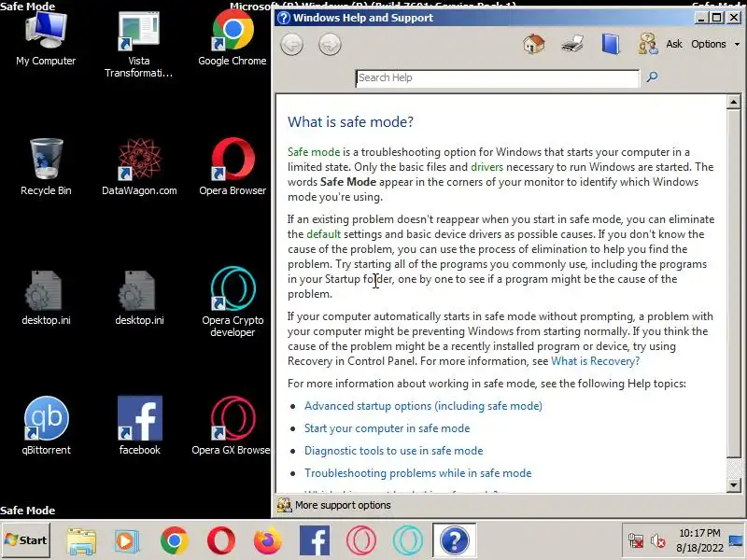
Task: Click the network status tray icon
Action: tap(636, 541)
